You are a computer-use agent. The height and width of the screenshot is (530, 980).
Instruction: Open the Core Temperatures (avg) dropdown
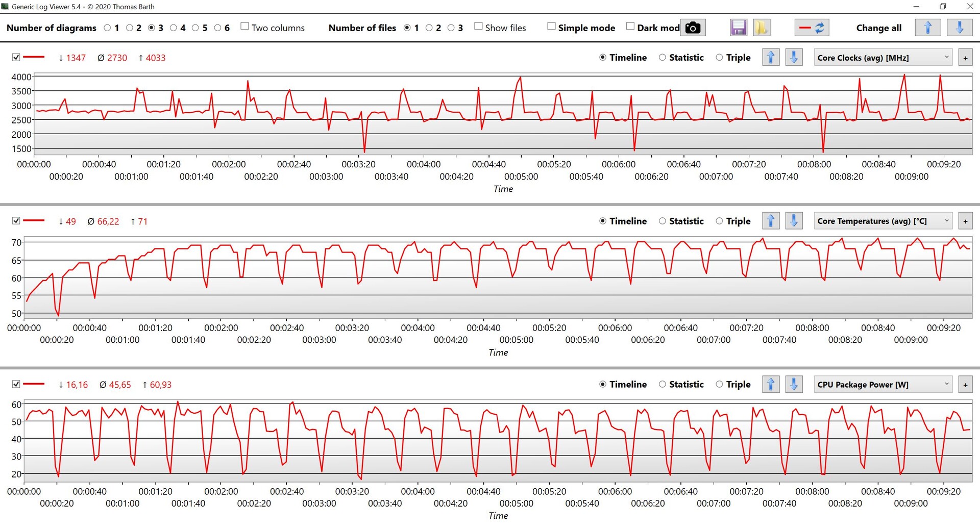tap(883, 221)
